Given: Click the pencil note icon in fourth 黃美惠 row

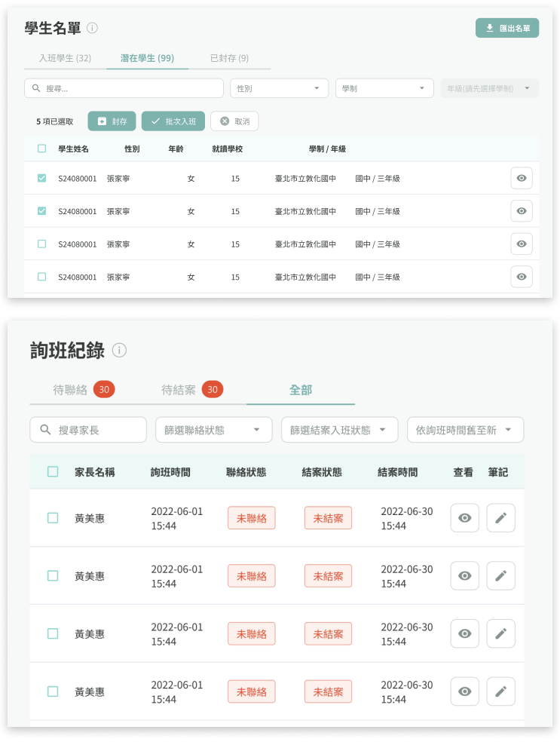Looking at the screenshot, I should click(x=501, y=691).
